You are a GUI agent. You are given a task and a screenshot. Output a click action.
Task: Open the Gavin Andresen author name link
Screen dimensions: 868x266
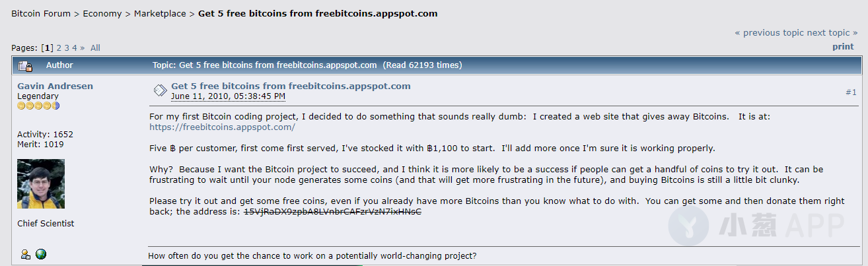click(x=55, y=86)
